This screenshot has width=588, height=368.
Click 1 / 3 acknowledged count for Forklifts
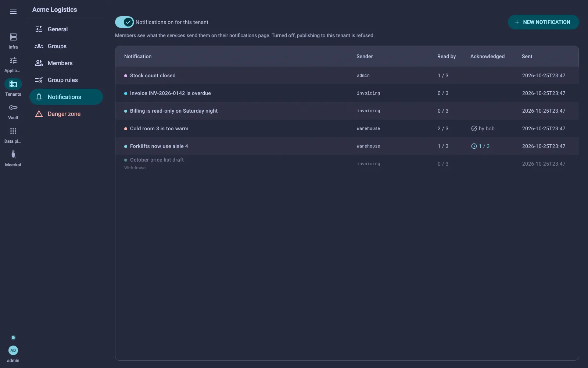tap(484, 146)
